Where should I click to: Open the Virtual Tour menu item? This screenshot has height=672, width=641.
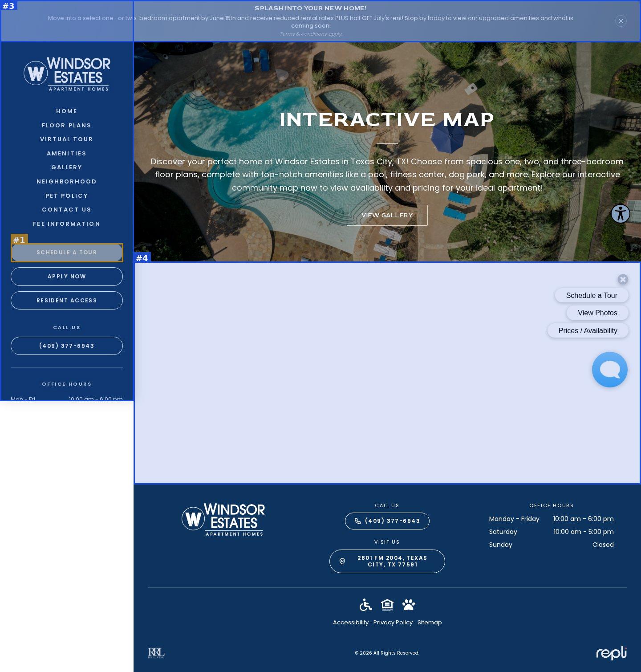pos(67,139)
